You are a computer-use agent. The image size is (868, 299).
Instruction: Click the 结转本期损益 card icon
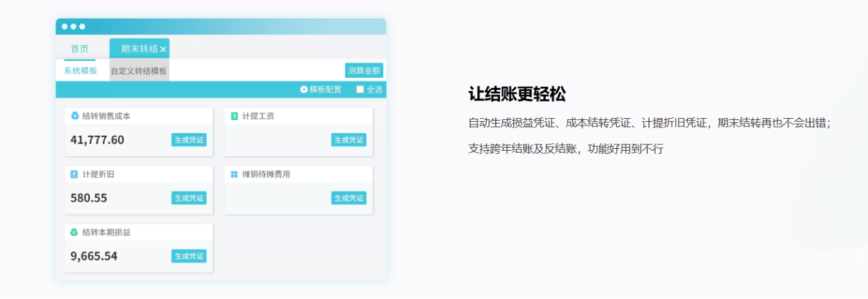click(x=75, y=232)
